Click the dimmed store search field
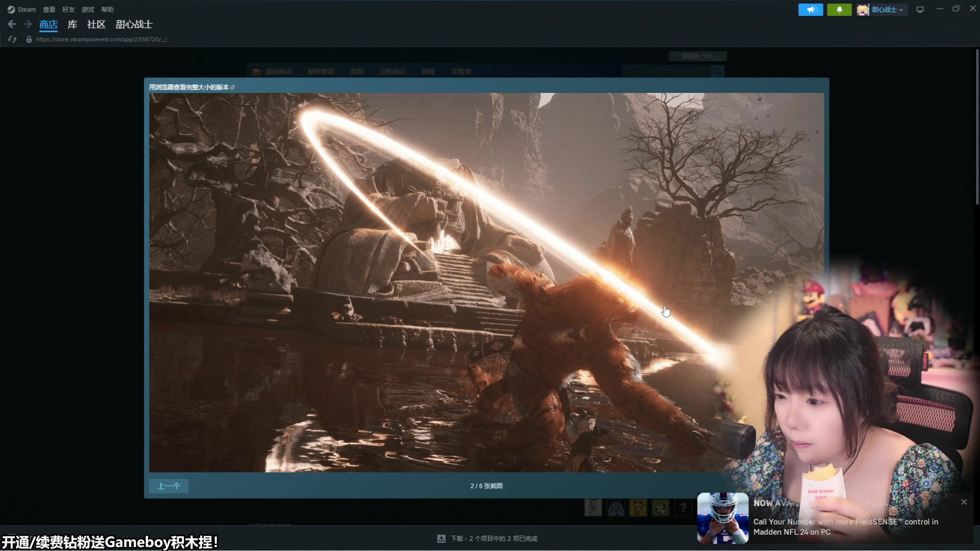 click(x=667, y=71)
